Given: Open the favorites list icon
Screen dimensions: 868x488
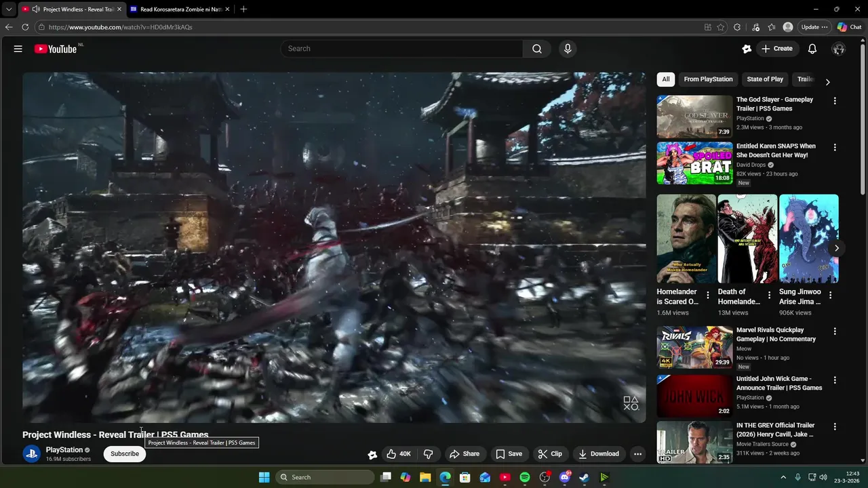Looking at the screenshot, I should (x=772, y=27).
